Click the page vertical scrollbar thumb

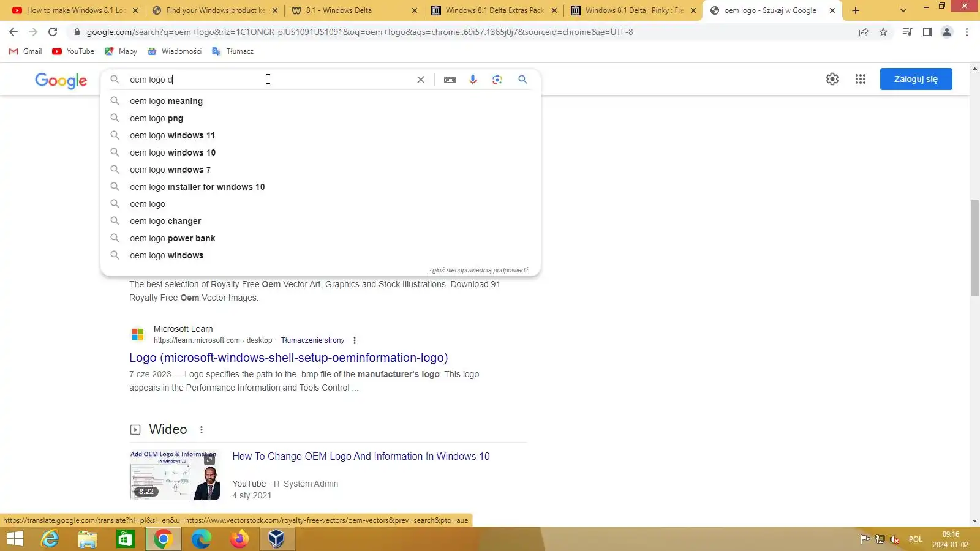click(x=974, y=248)
